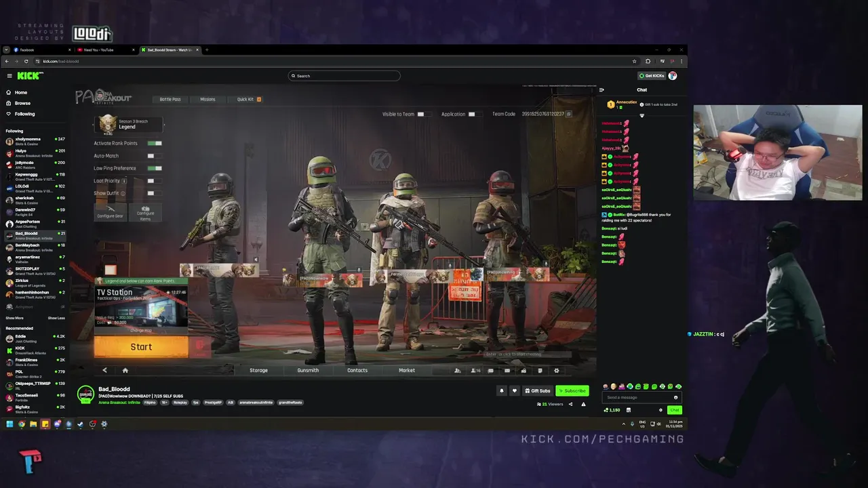Click the in-game back arrow
Viewport: 868px width, 488px height.
click(104, 370)
